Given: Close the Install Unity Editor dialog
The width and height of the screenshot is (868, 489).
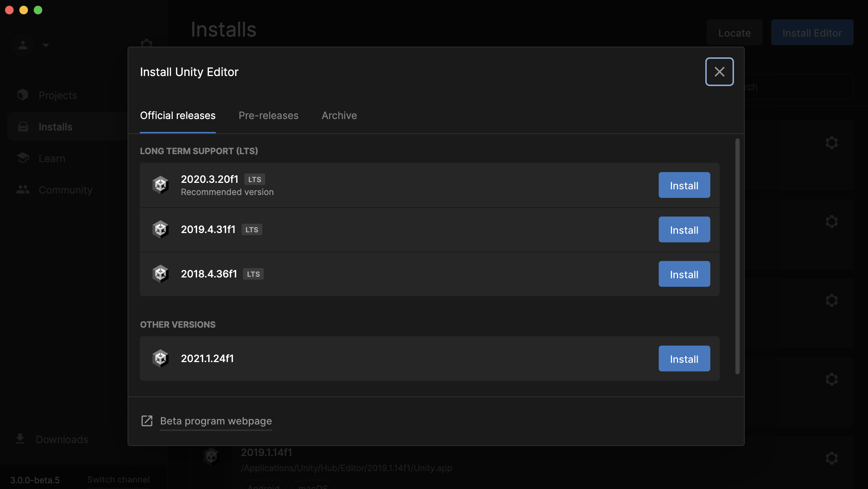Looking at the screenshot, I should (x=719, y=72).
